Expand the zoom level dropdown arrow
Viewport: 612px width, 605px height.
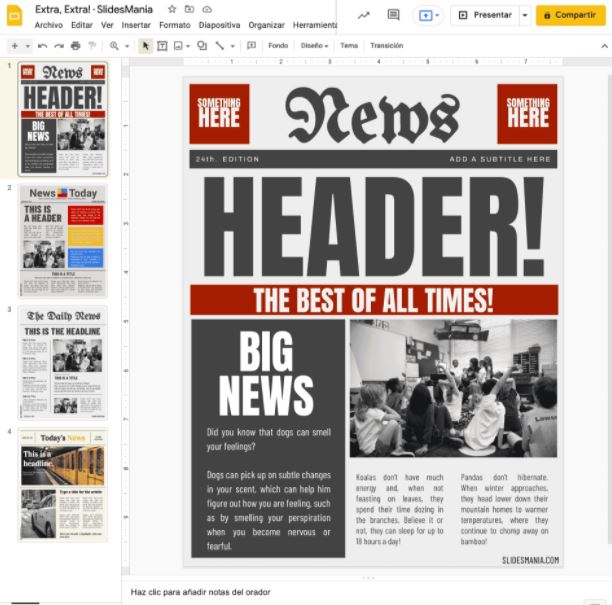pyautogui.click(x=127, y=46)
